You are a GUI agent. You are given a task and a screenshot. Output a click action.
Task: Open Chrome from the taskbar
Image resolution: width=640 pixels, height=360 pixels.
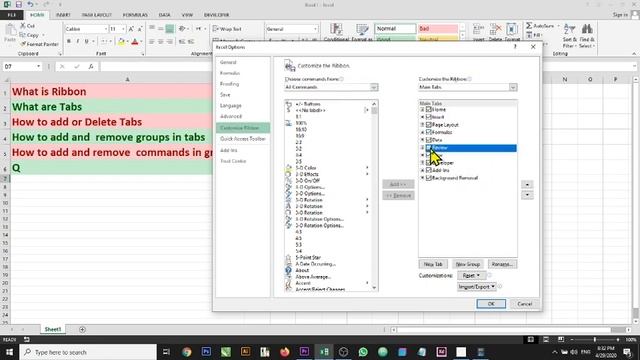(187, 351)
